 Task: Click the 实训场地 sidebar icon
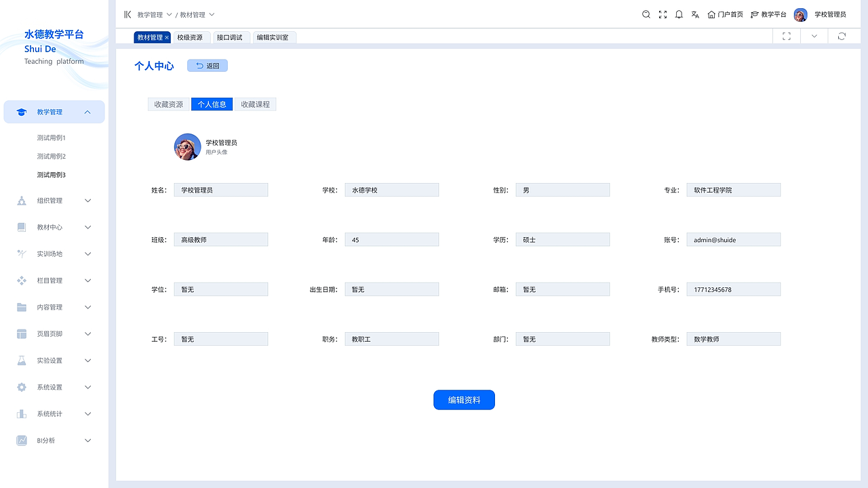(x=22, y=253)
